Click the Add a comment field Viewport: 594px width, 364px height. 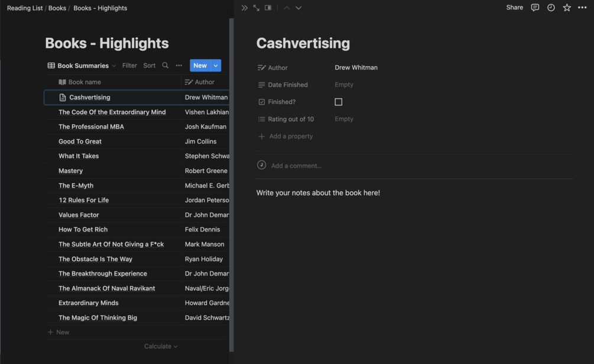click(x=297, y=166)
